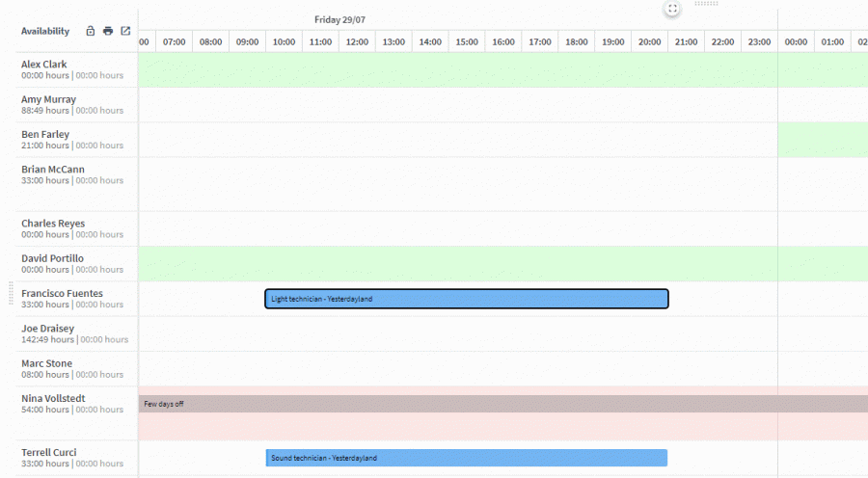Click the 09:00 time column header

pyautogui.click(x=247, y=42)
